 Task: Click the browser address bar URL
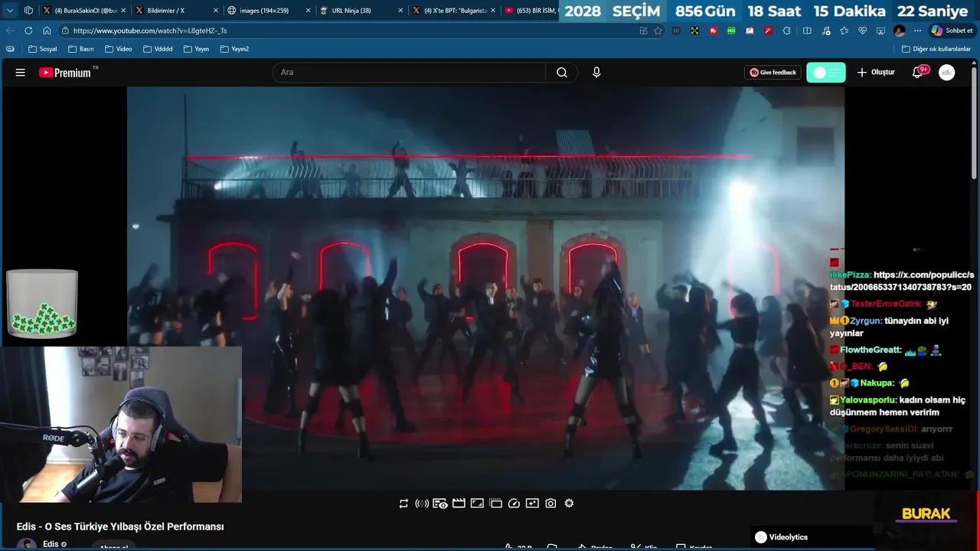tap(150, 31)
